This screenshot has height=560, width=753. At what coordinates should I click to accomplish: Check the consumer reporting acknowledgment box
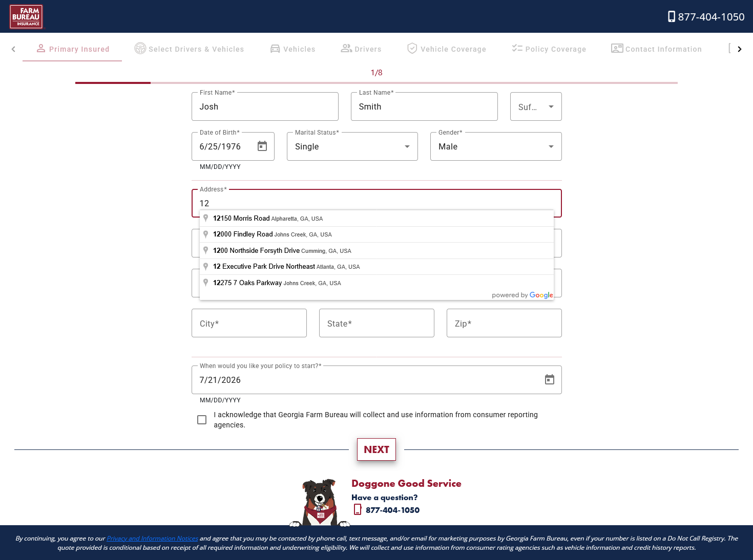click(x=202, y=420)
